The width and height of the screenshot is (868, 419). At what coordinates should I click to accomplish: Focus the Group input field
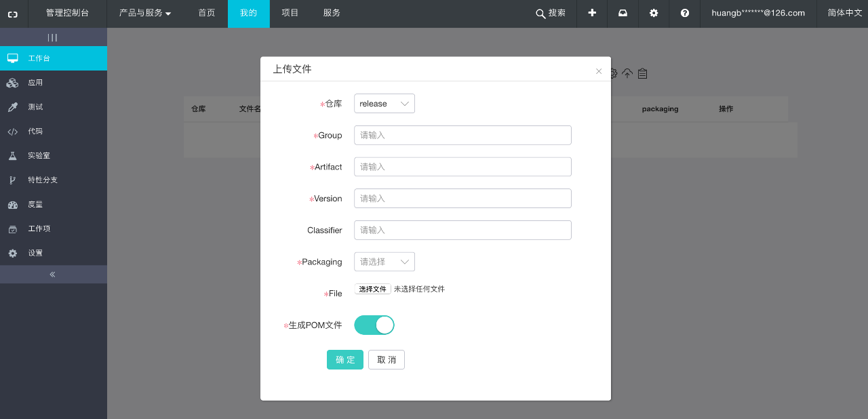462,135
